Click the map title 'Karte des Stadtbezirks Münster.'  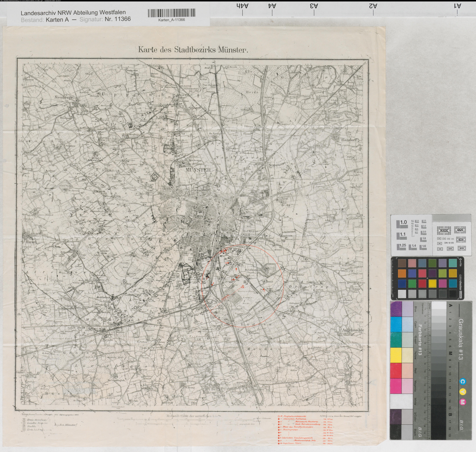(193, 50)
